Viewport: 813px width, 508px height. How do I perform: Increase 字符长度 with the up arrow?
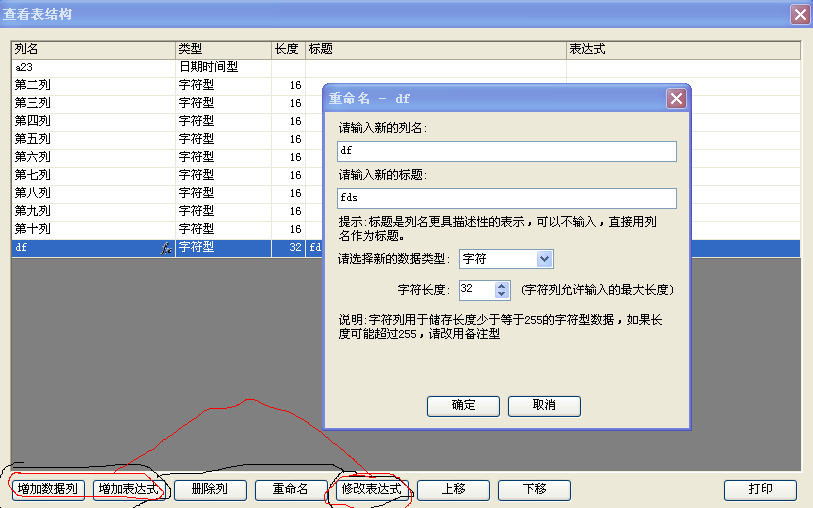[503, 285]
